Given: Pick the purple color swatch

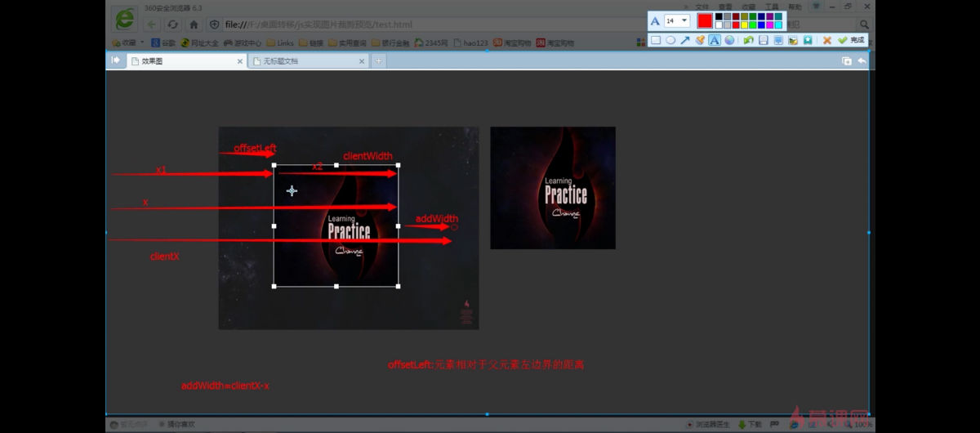Looking at the screenshot, I should click(770, 16).
